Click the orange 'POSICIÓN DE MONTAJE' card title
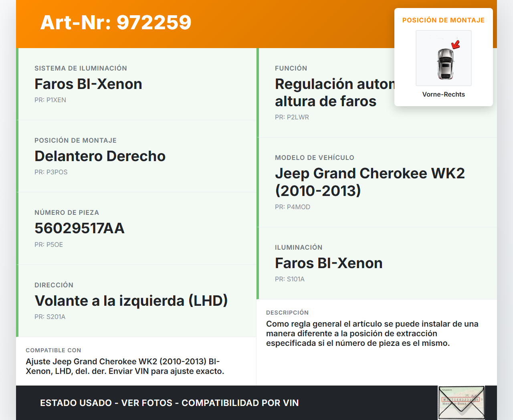 443,20
